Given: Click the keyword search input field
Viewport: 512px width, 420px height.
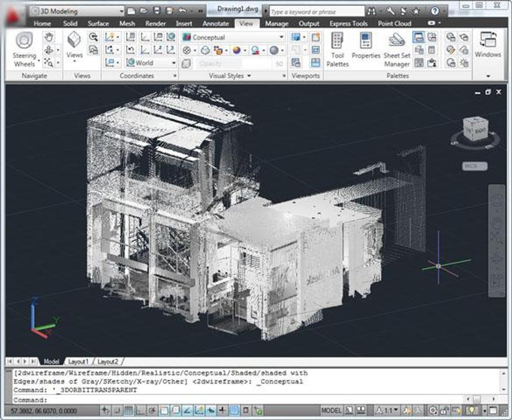Looking at the screenshot, I should (x=317, y=12).
